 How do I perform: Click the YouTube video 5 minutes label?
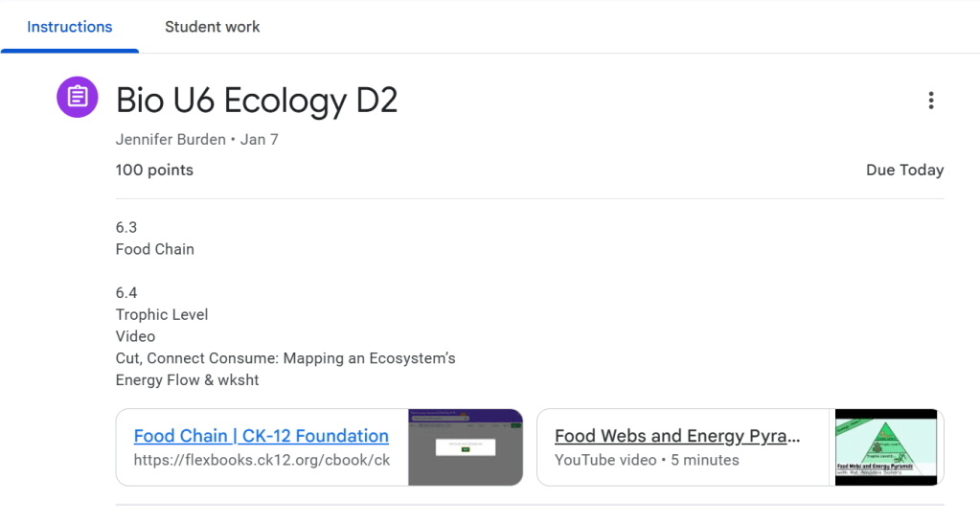click(647, 460)
